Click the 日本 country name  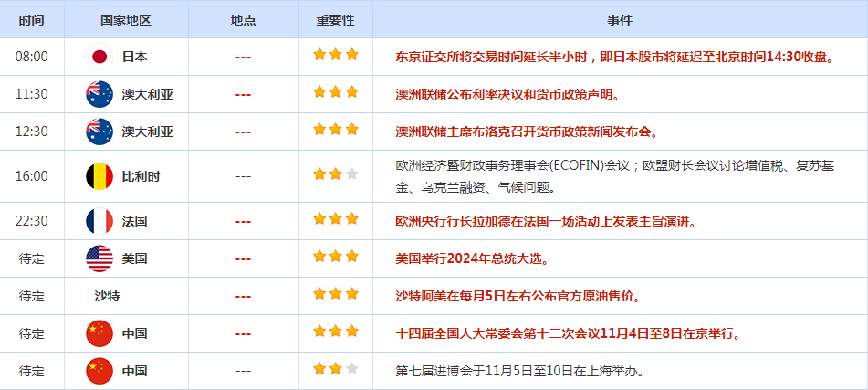(x=134, y=57)
